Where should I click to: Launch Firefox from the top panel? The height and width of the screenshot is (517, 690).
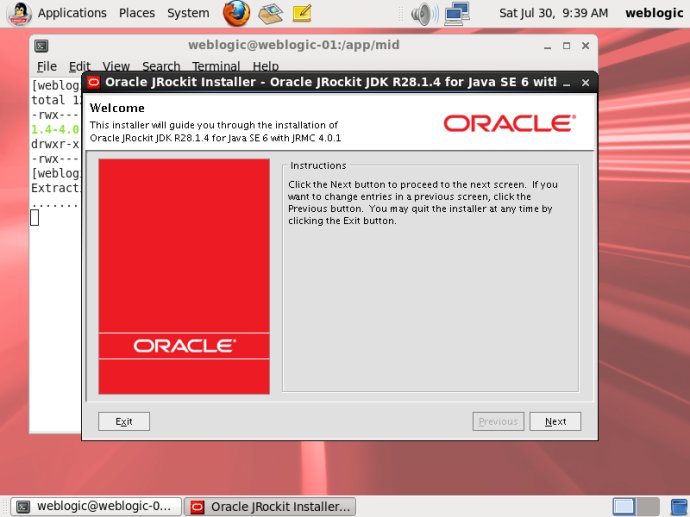(x=236, y=13)
